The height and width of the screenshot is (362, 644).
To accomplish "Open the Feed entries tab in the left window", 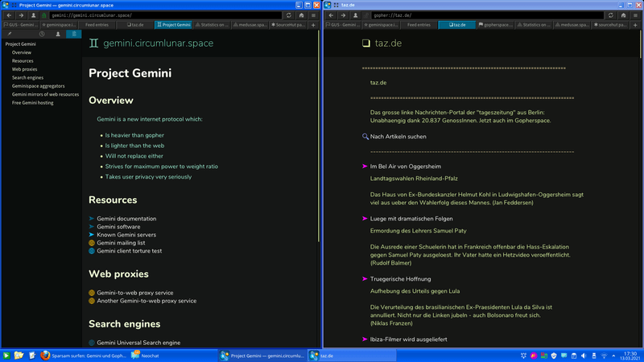I will pos(97,25).
